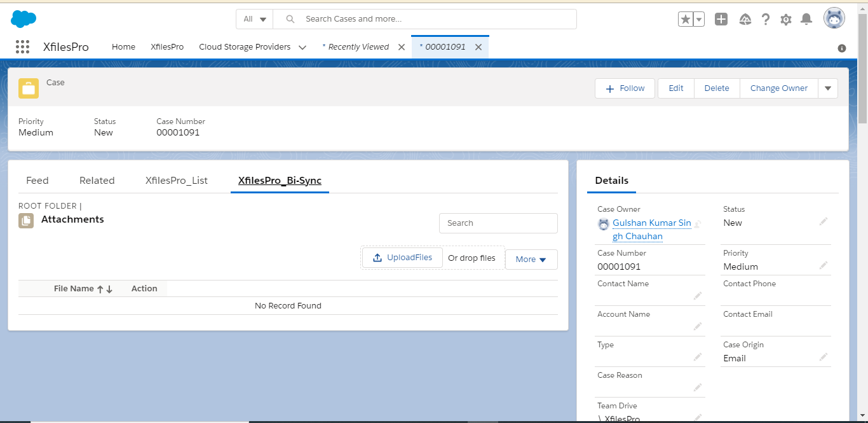Click the Case Owner avatar icon
This screenshot has width=868, height=423.
604,224
